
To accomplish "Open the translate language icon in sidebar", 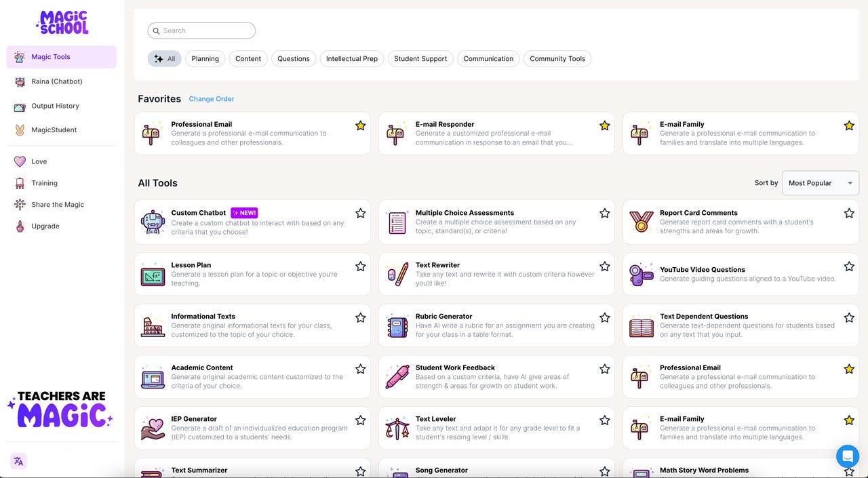I will coord(18,461).
